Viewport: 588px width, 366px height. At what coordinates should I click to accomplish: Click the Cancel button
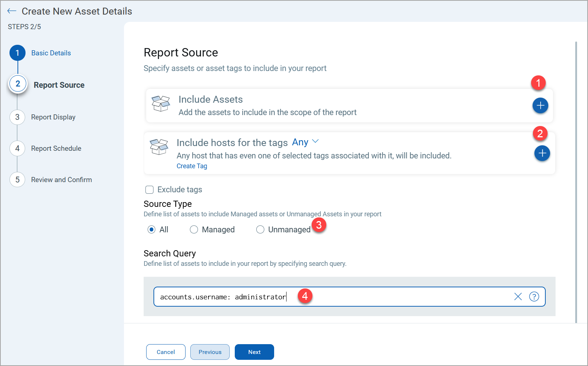pyautogui.click(x=166, y=352)
